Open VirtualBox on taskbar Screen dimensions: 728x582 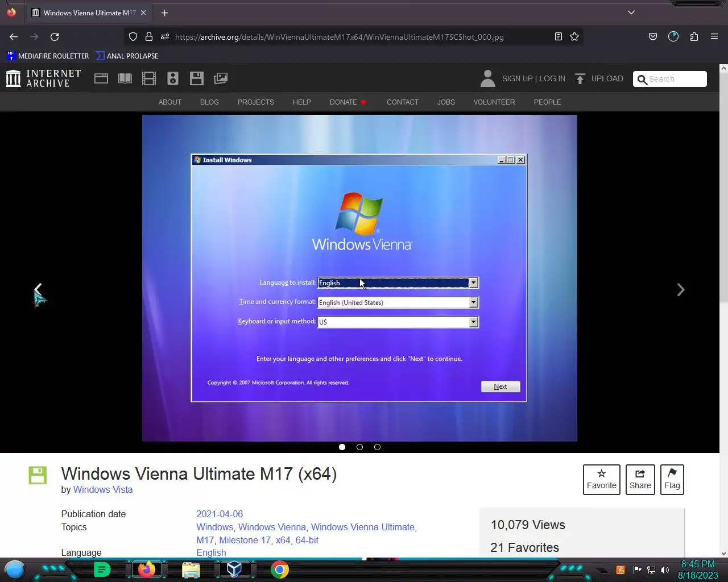[234, 569]
